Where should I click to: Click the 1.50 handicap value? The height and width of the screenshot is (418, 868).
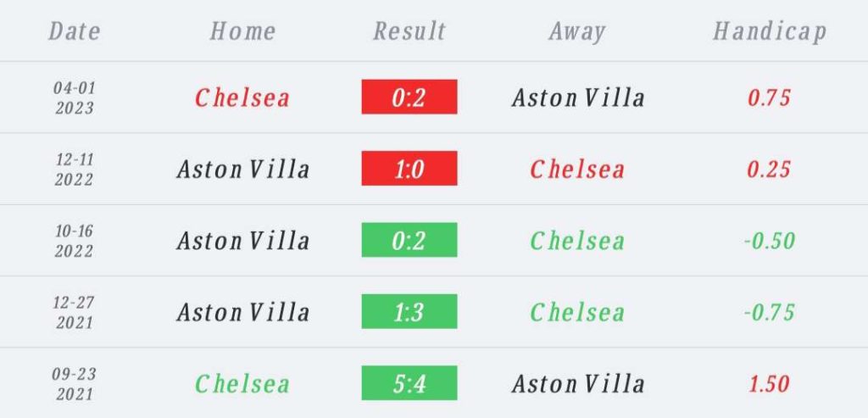point(769,384)
